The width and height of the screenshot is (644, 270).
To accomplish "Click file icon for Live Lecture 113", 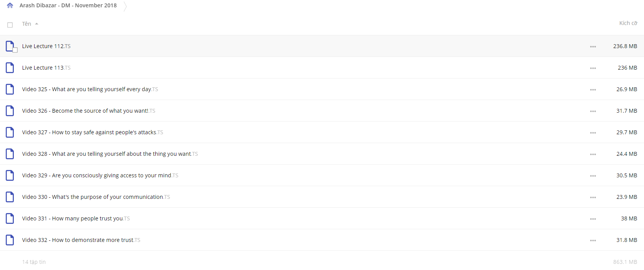I will (10, 68).
